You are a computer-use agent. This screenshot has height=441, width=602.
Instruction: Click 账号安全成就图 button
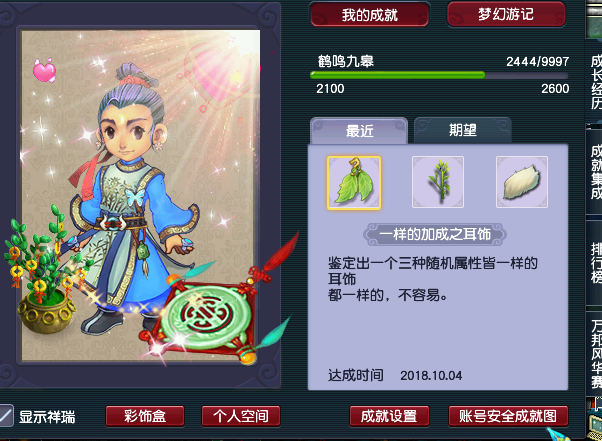tap(508, 416)
